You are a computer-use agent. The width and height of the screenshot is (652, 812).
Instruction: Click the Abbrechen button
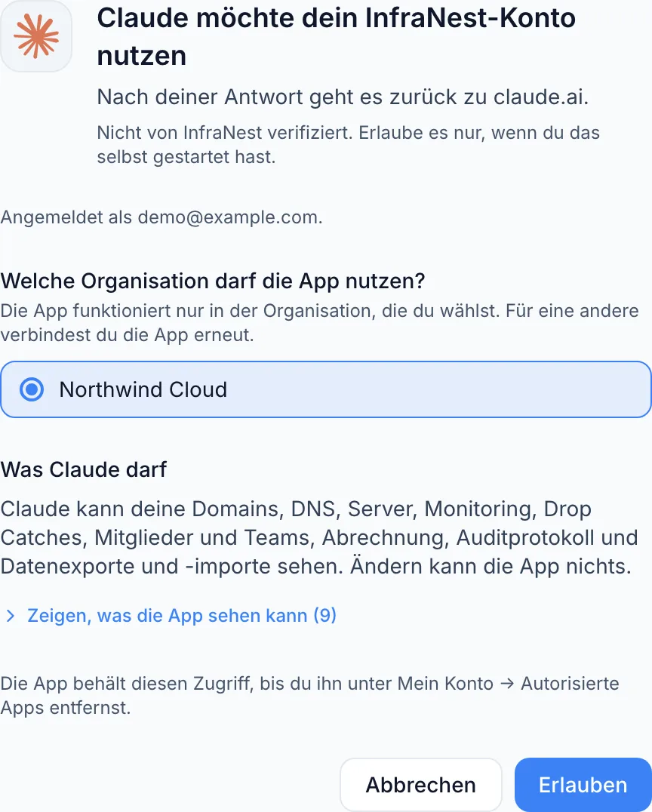click(421, 785)
